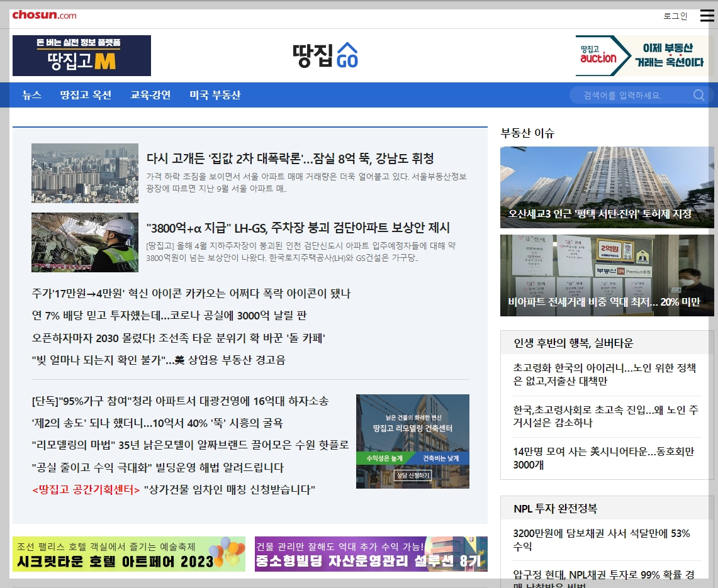
Task: Open headline about 집값 2차 대폭락론
Action: tap(290, 158)
